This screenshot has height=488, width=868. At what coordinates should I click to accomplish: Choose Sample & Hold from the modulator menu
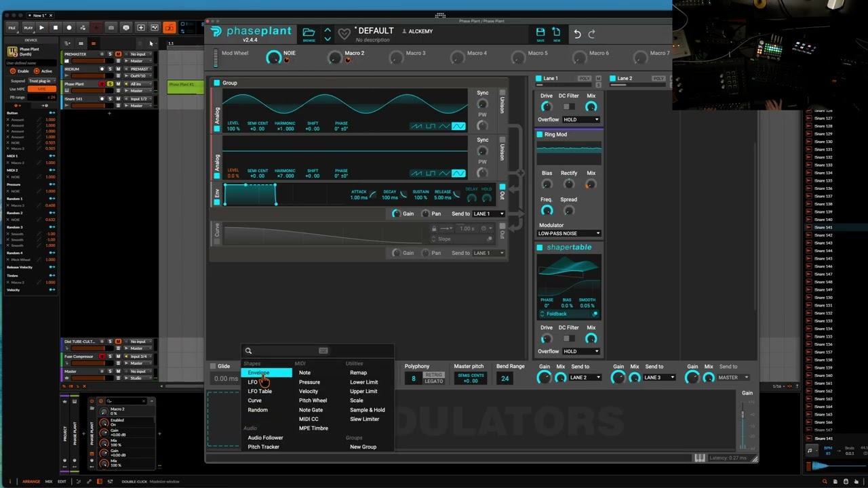367,410
